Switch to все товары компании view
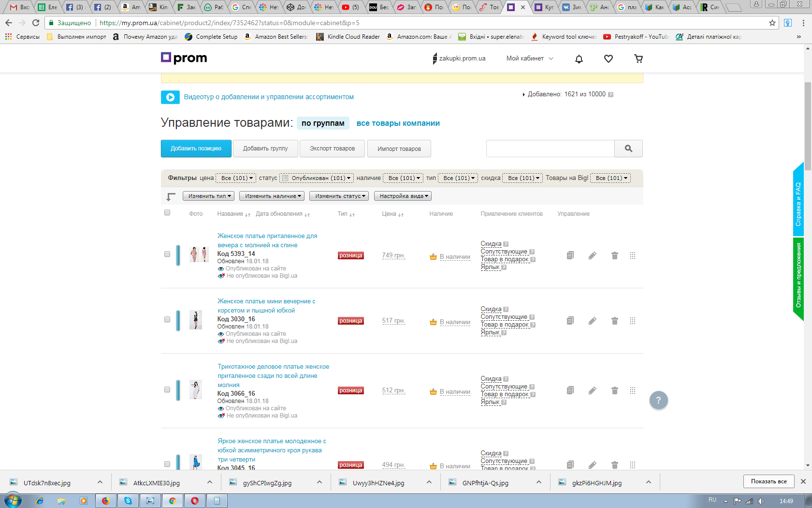 pos(398,123)
